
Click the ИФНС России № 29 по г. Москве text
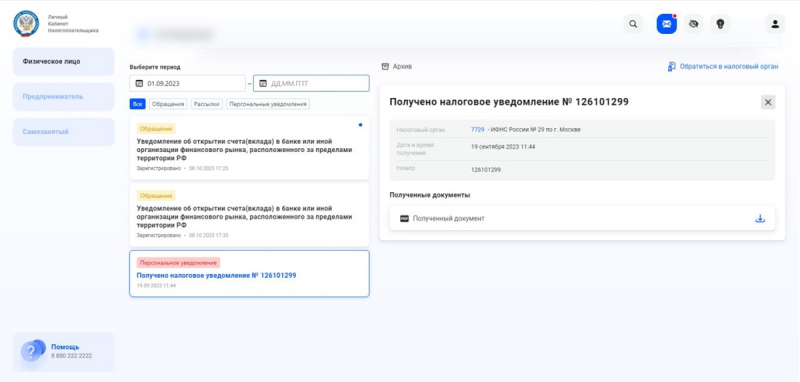click(x=536, y=130)
